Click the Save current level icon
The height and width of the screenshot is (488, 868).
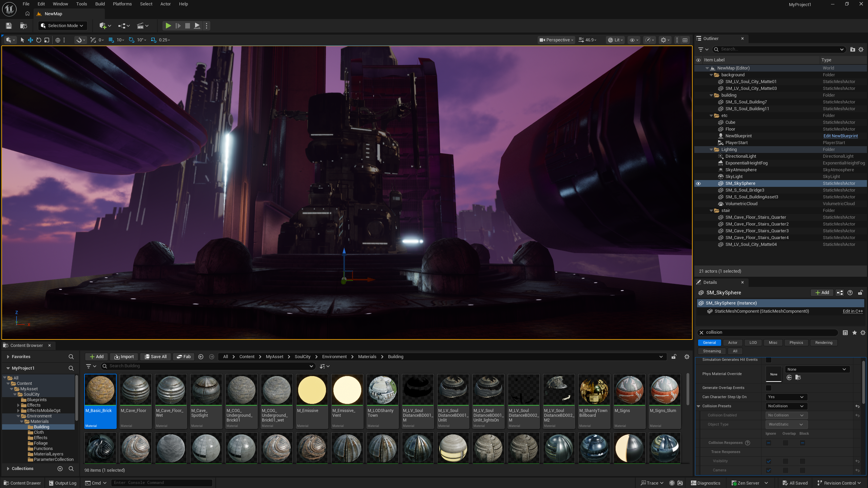pos(9,25)
